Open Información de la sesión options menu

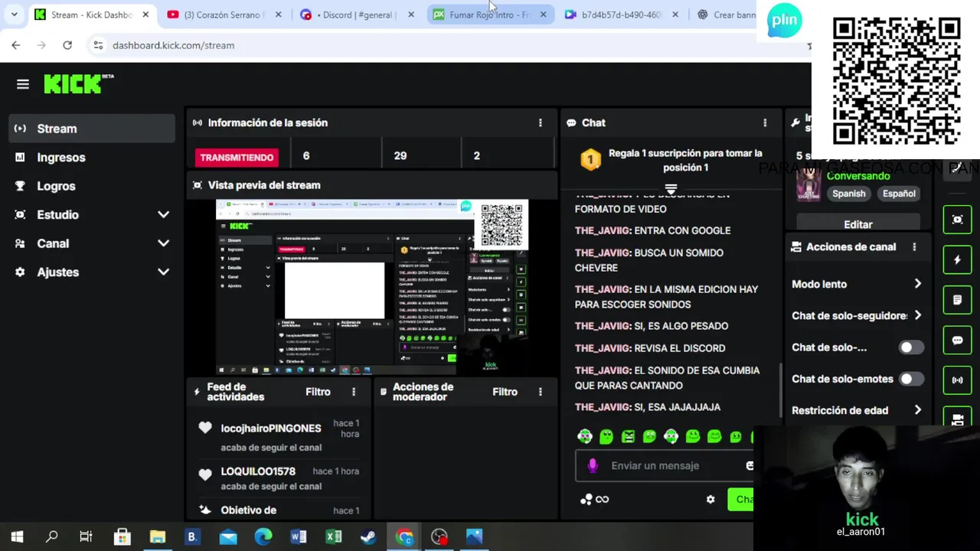(x=541, y=122)
